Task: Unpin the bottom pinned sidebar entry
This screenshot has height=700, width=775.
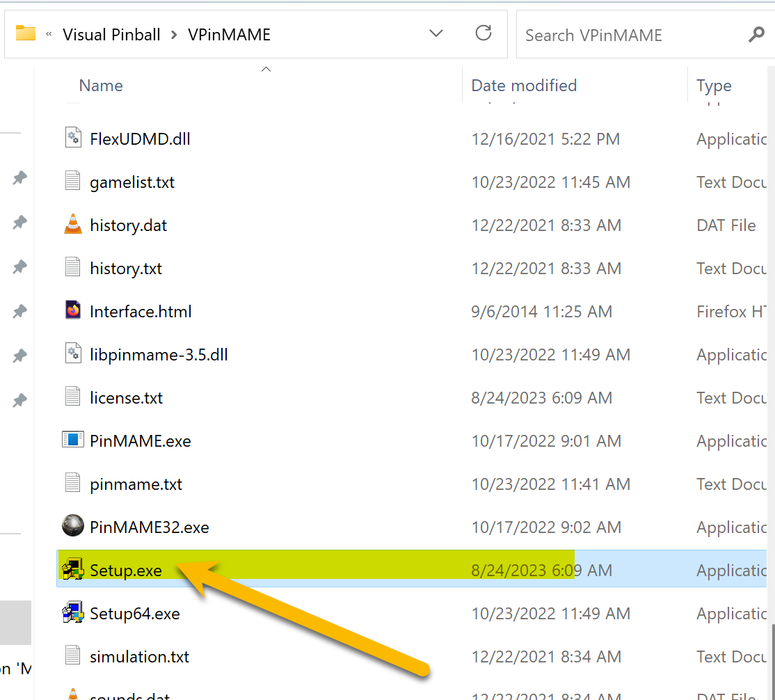Action: (x=19, y=400)
